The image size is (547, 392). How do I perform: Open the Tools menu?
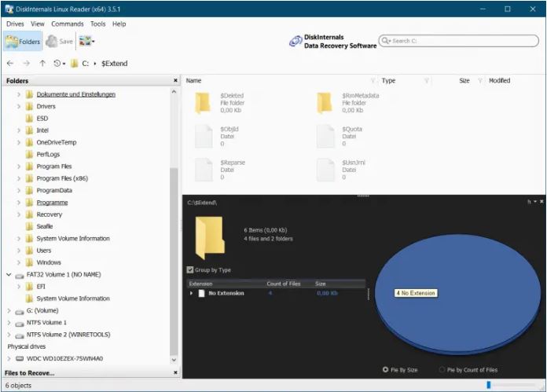97,24
